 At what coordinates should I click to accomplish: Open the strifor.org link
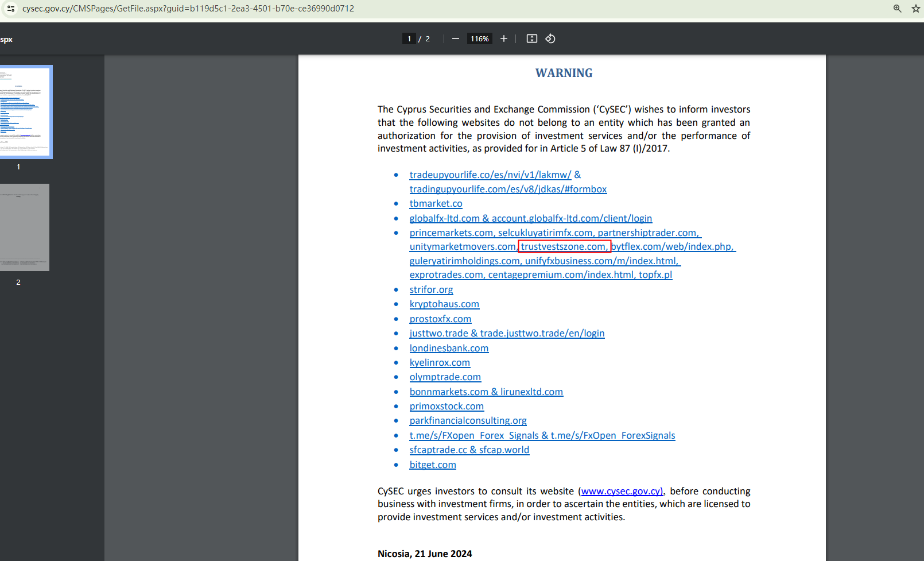pos(431,289)
